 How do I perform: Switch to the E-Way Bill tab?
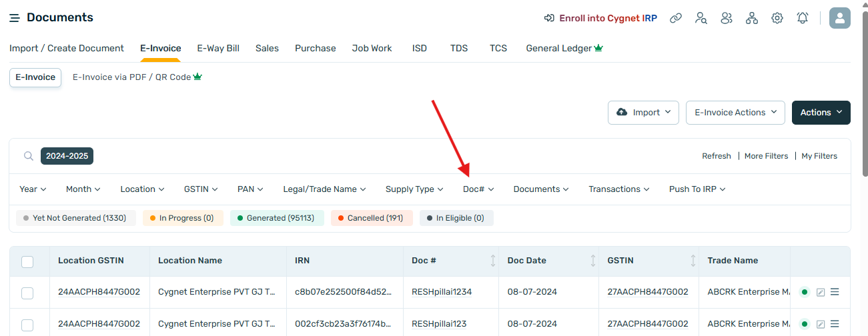(218, 48)
